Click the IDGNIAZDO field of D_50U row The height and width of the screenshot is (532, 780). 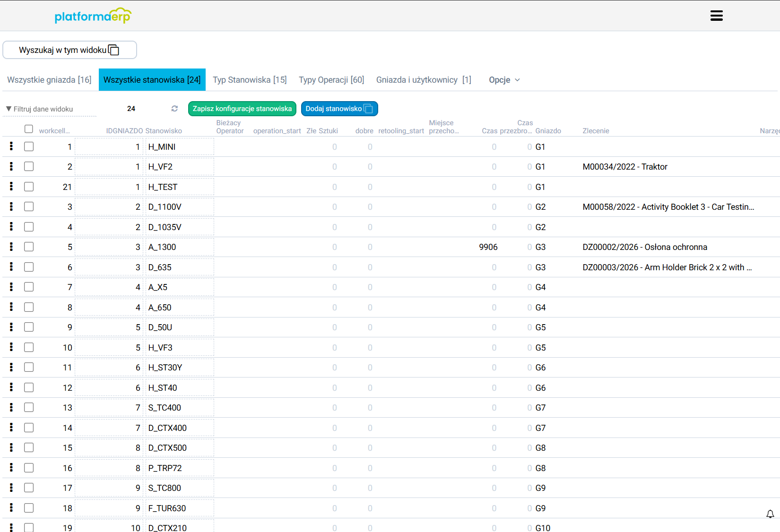[109, 327]
